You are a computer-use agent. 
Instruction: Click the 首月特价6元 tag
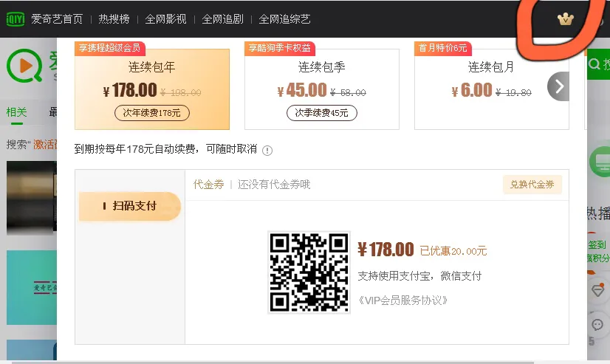point(443,48)
